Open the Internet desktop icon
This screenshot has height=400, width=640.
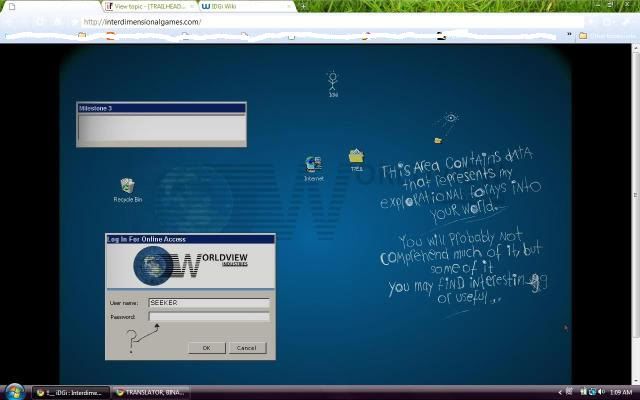click(x=313, y=165)
